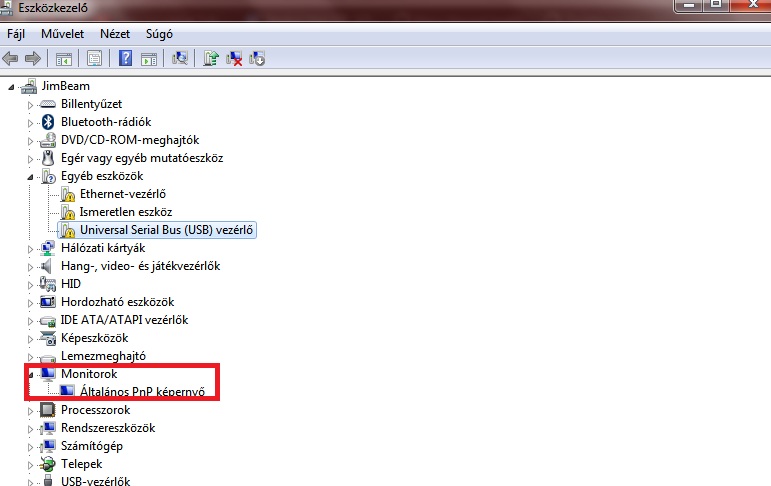Click the Képeszközök camera icon
771x486 pixels.
point(48,338)
